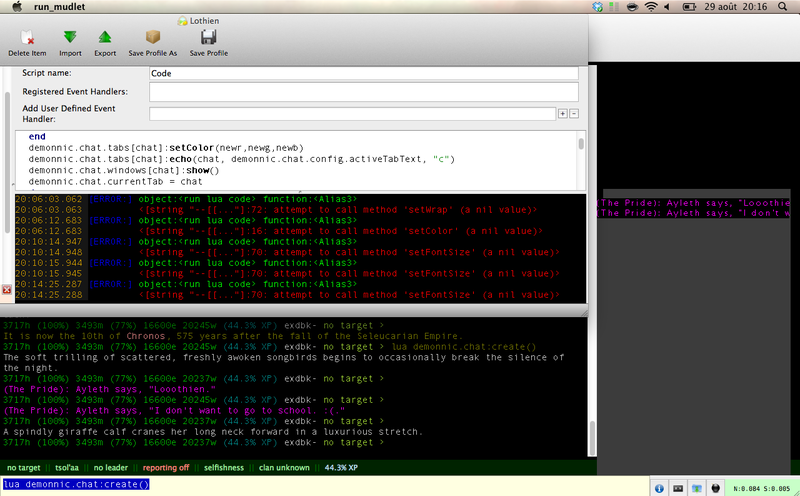Click 'I don't want to go to school' line
Image resolution: width=800 pixels, height=496 pixels.
(174, 411)
